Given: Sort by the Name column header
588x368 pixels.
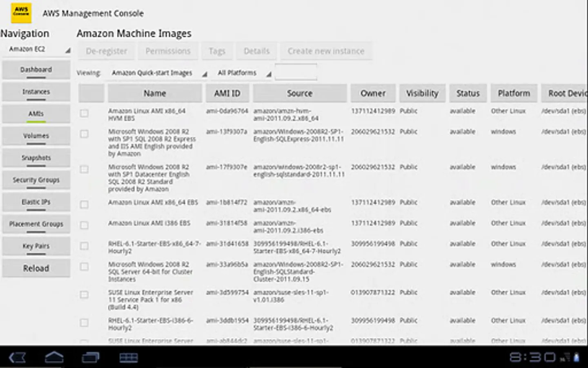Looking at the screenshot, I should (x=155, y=93).
